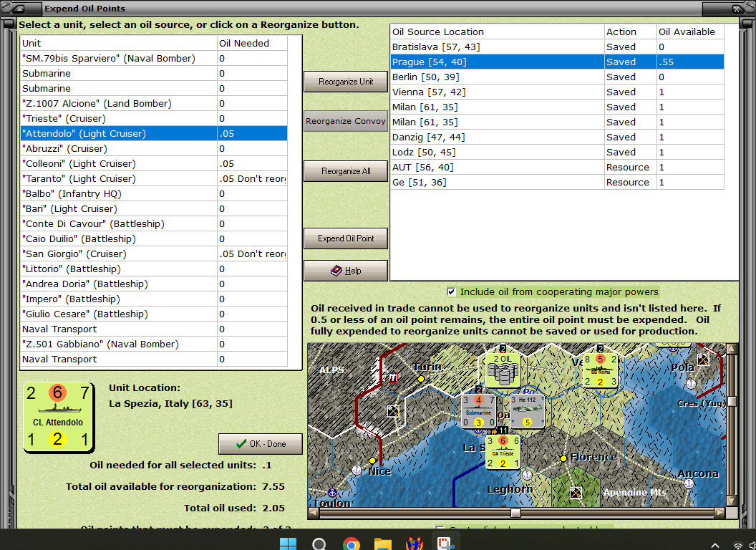Sort by Unit column header
This screenshot has width=756, height=550.
(x=119, y=43)
